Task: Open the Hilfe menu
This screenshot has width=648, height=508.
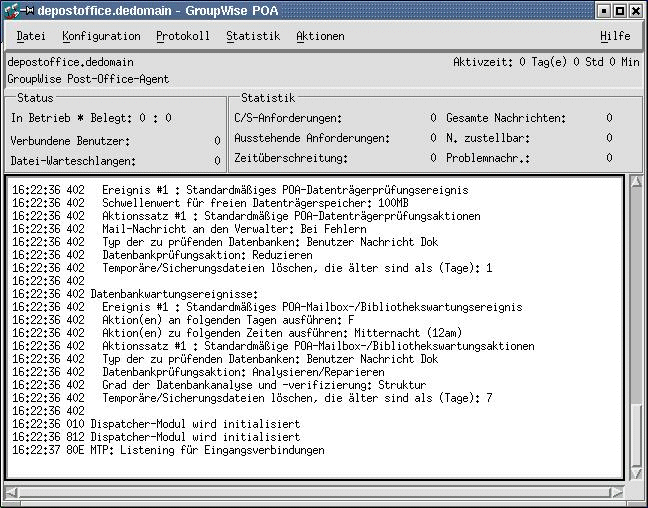Action: tap(615, 36)
